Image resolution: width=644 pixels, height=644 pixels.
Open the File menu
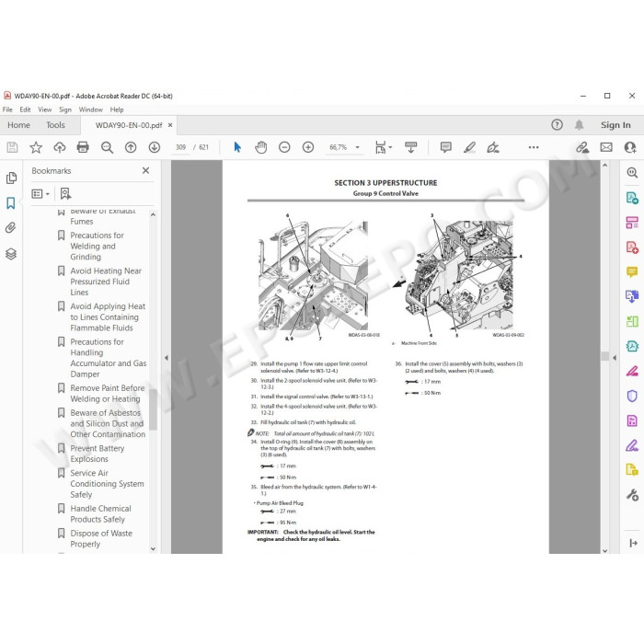point(7,109)
